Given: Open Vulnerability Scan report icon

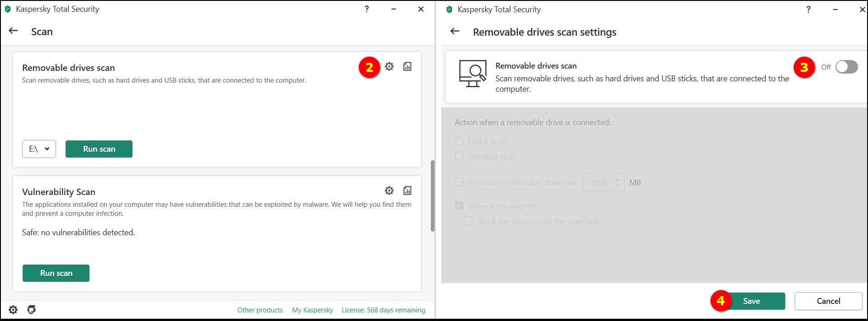Looking at the screenshot, I should pyautogui.click(x=407, y=191).
